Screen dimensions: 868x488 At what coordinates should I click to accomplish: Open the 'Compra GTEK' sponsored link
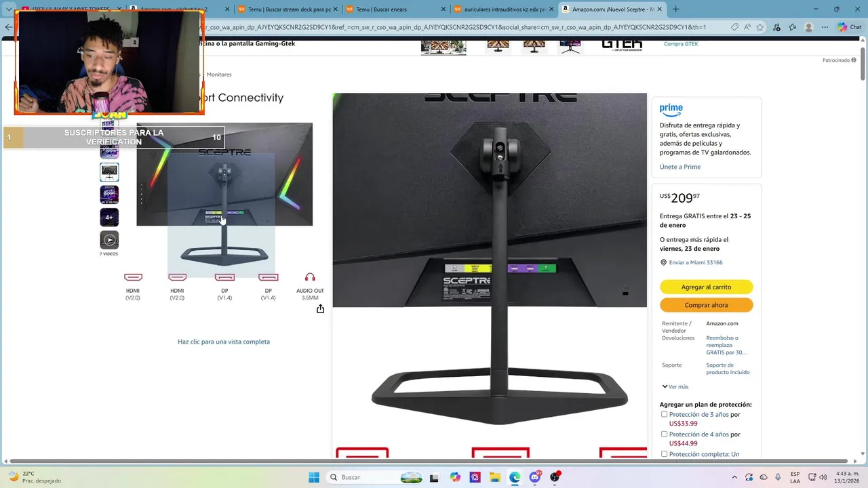681,44
